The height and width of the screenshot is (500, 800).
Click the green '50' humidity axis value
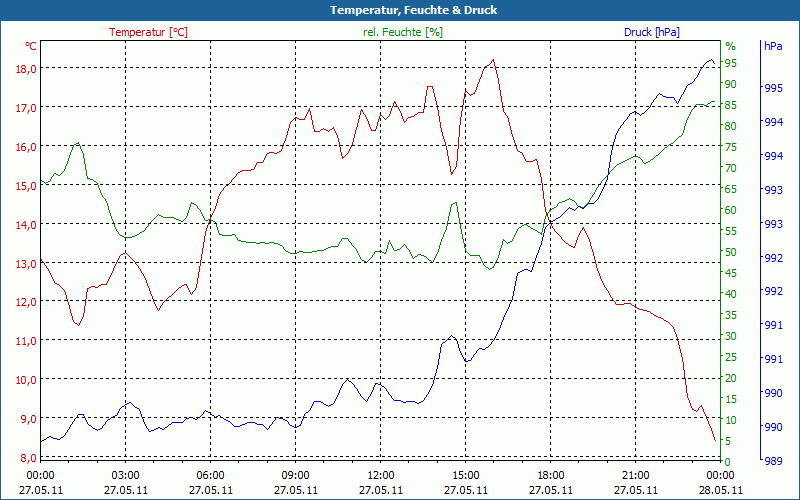pos(731,252)
